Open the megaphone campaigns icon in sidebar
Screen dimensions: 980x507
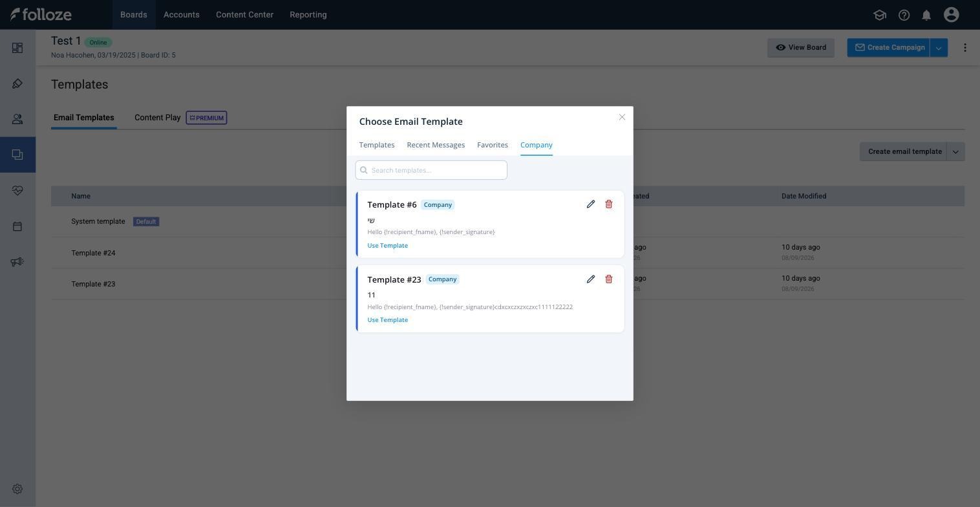pyautogui.click(x=17, y=262)
